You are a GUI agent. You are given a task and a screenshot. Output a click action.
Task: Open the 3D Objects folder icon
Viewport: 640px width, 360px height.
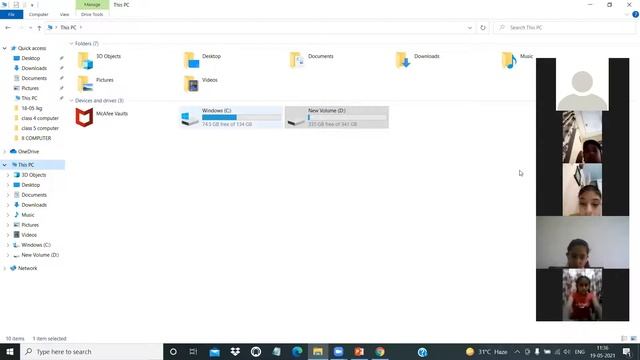85,60
